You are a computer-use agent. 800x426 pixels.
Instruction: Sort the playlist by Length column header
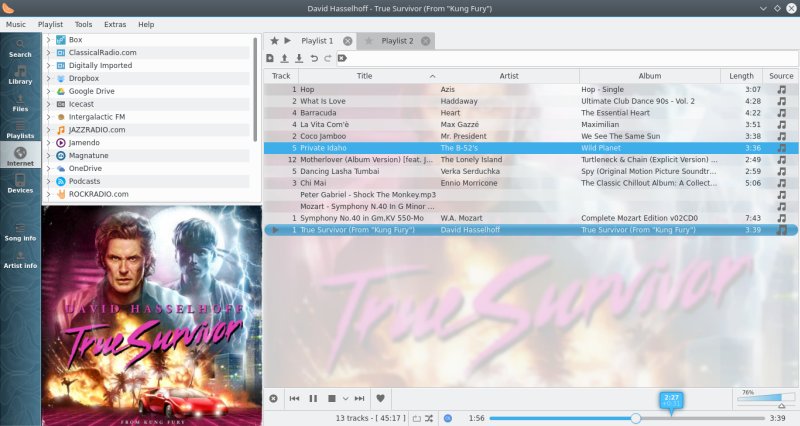741,76
